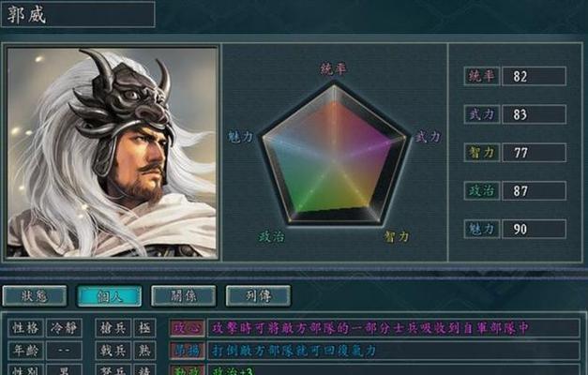This screenshot has width=588, height=375.
Task: Click the 智力 stat value 77
Action: pos(534,153)
